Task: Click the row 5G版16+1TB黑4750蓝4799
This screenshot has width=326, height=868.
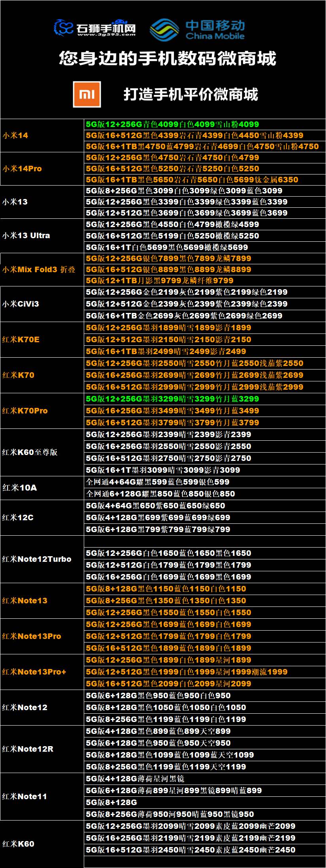Action: click(x=205, y=146)
